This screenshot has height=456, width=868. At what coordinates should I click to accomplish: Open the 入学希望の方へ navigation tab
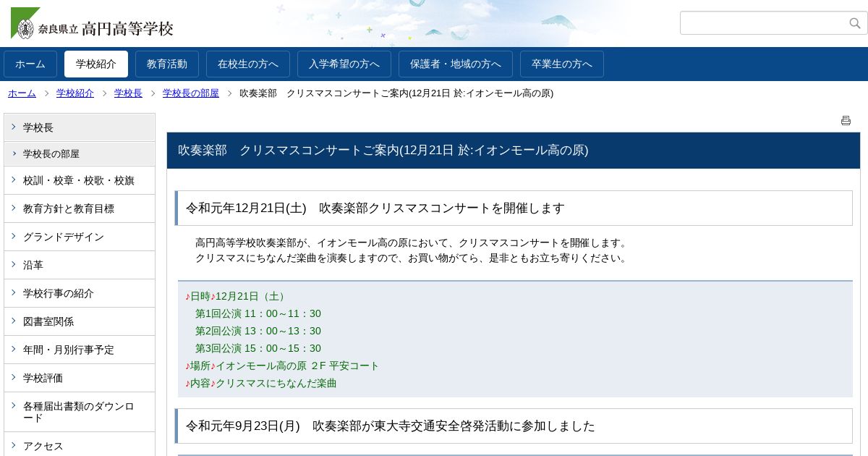(x=344, y=64)
